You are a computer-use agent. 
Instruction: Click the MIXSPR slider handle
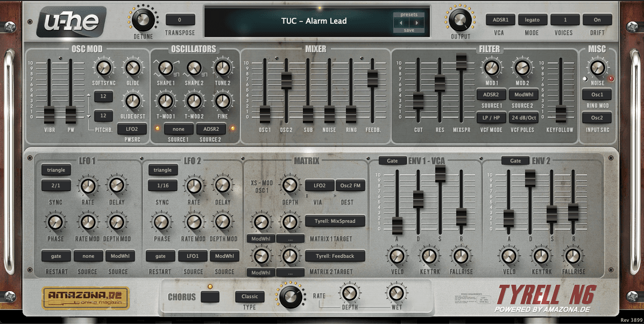coord(461,61)
